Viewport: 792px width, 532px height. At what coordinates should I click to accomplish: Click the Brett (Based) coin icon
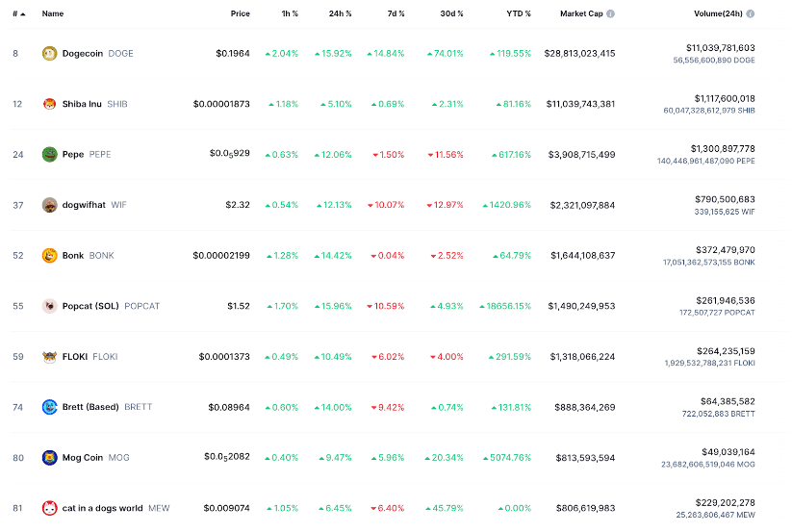(50, 407)
